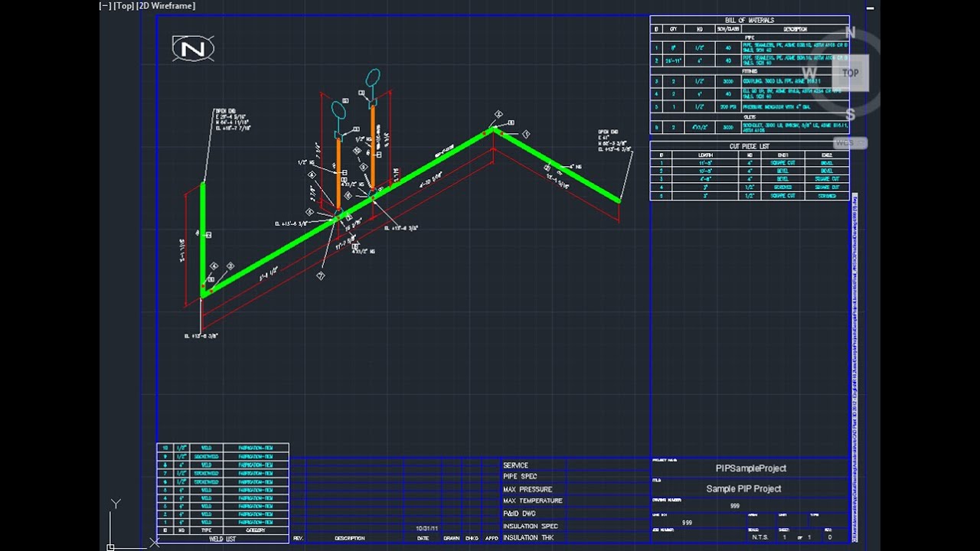Select the north arrow symbol in drawing
980x551 pixels.
click(193, 50)
